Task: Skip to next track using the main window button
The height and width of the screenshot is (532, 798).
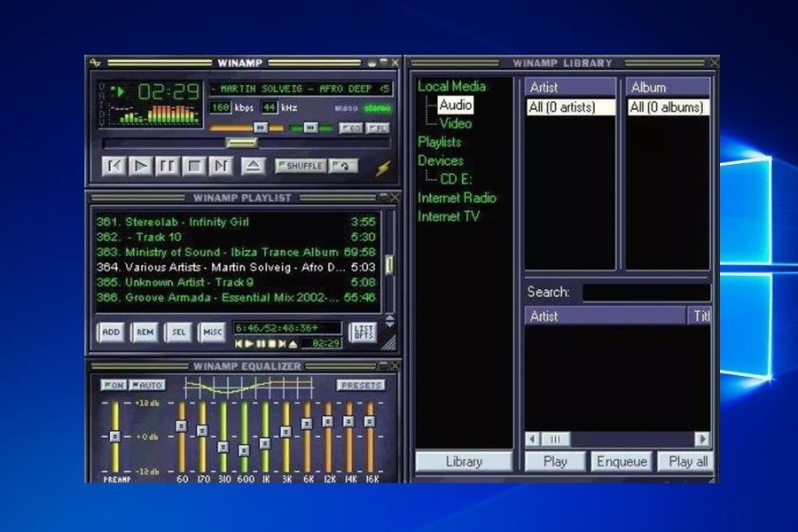Action: 221,166
